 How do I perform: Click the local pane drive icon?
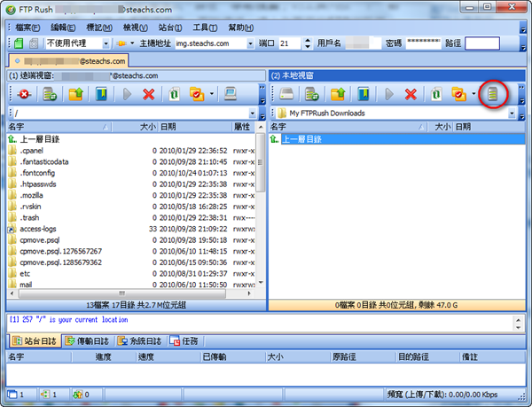point(286,94)
